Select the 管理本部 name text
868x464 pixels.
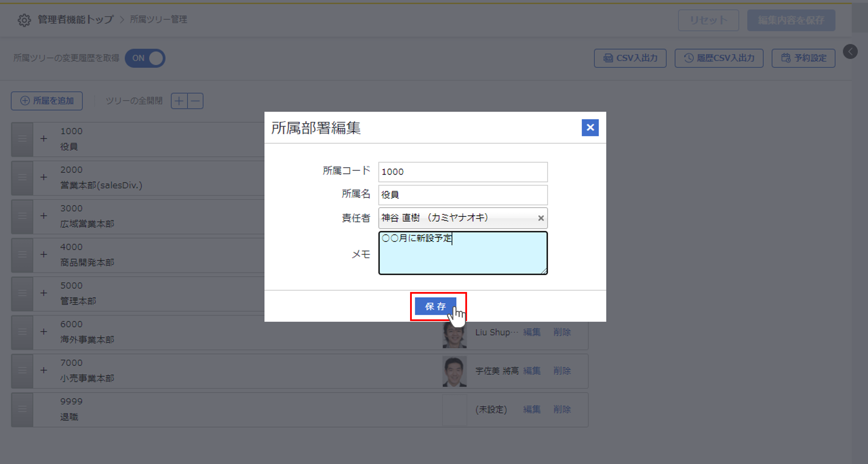tap(78, 301)
